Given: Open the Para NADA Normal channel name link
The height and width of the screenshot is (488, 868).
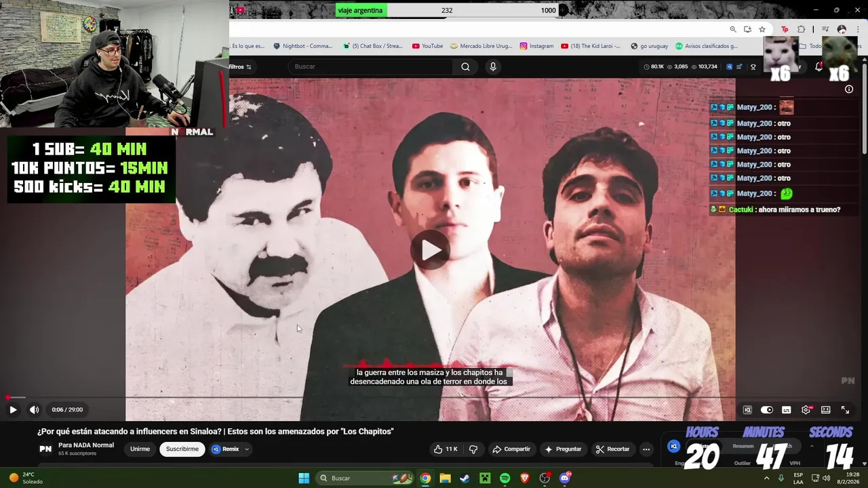Looking at the screenshot, I should pos(86,445).
